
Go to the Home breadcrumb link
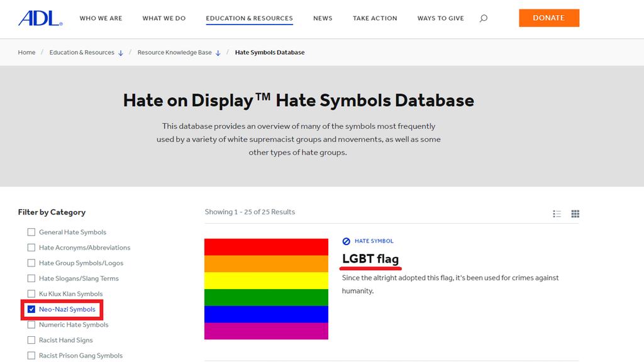click(26, 53)
